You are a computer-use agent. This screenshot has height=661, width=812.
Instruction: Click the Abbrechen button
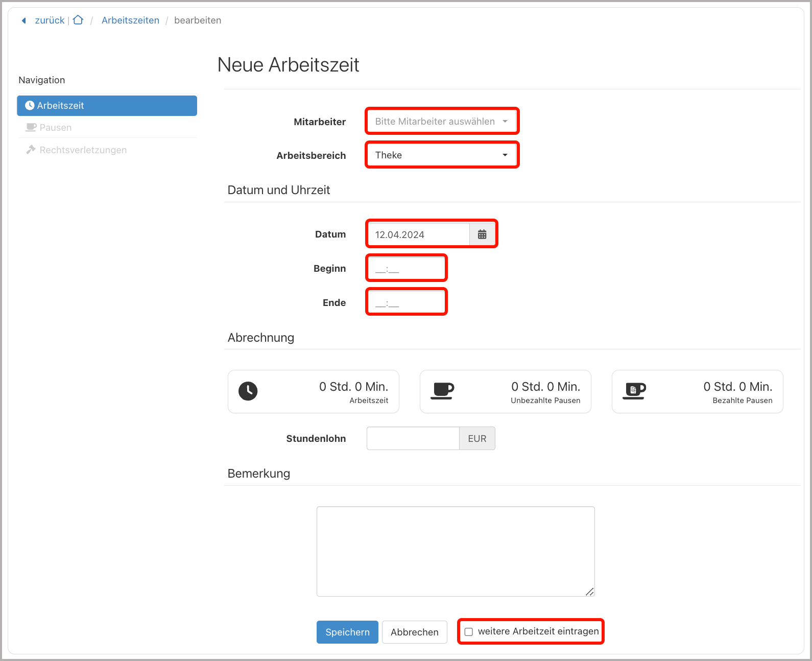414,632
